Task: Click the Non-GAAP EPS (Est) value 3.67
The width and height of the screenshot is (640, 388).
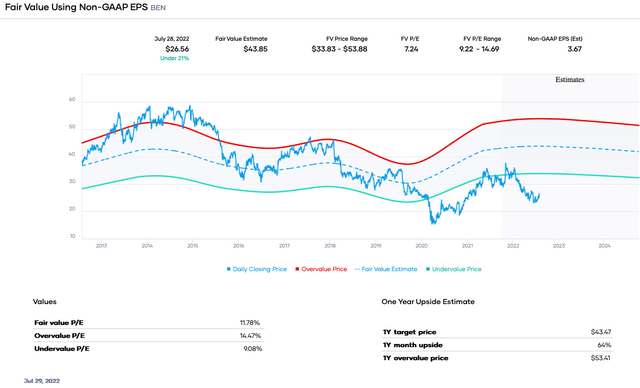Action: pos(574,49)
